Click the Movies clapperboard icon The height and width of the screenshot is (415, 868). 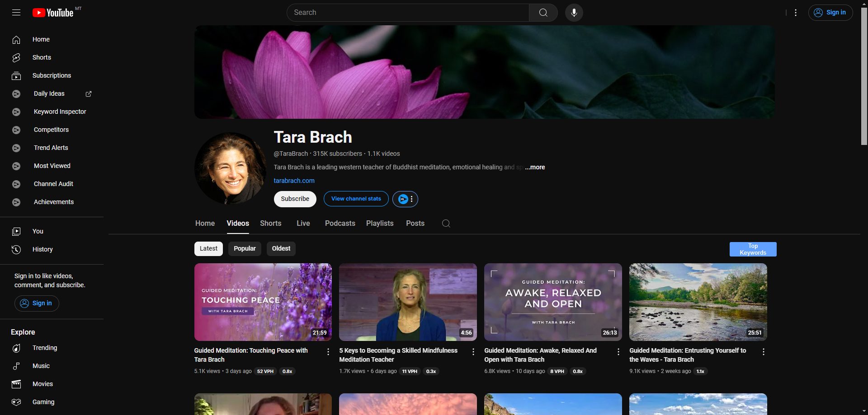tap(16, 384)
